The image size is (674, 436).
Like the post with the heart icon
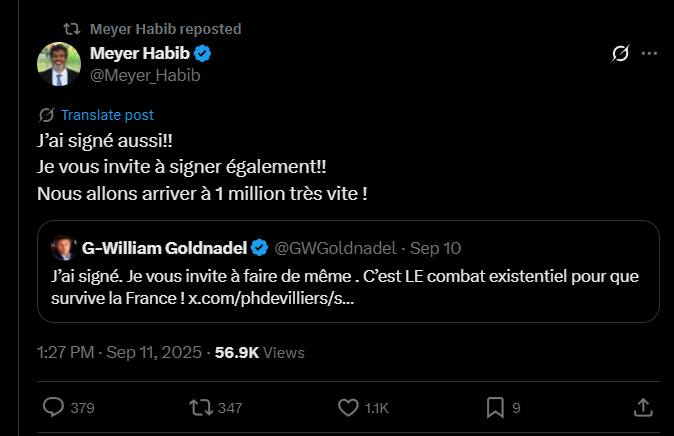(348, 408)
